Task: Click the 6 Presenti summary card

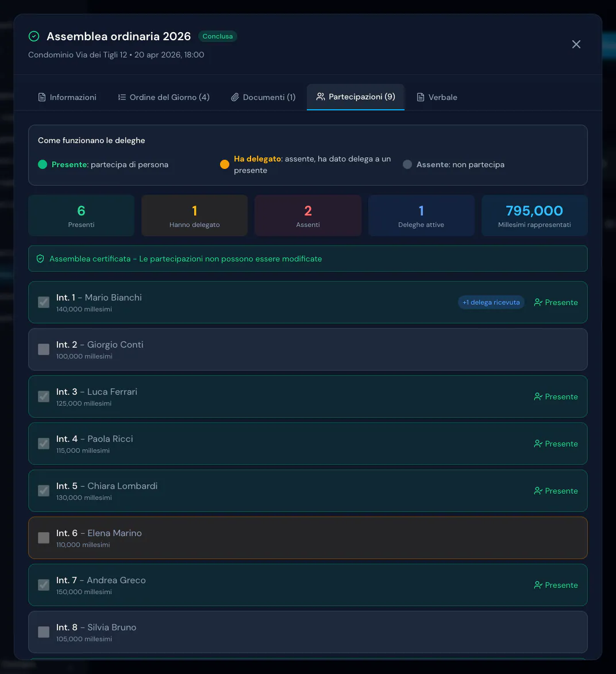Action: click(81, 215)
